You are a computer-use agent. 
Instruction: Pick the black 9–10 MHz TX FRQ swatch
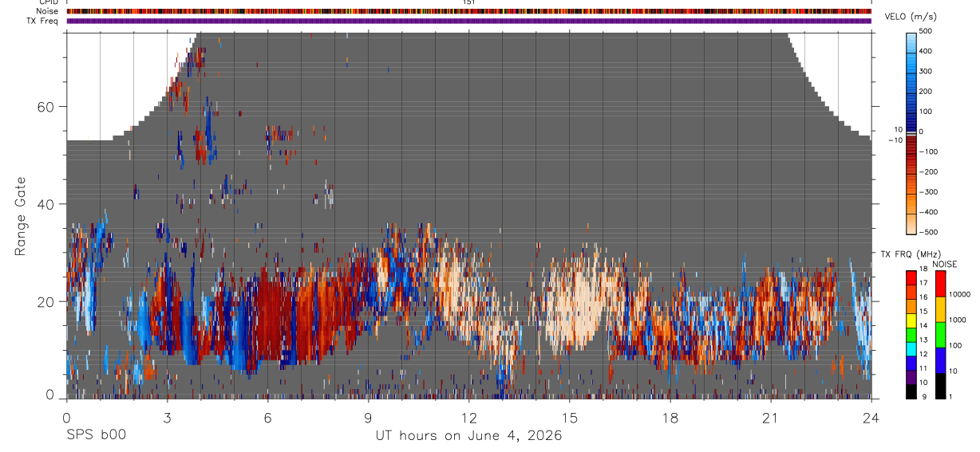(x=911, y=391)
